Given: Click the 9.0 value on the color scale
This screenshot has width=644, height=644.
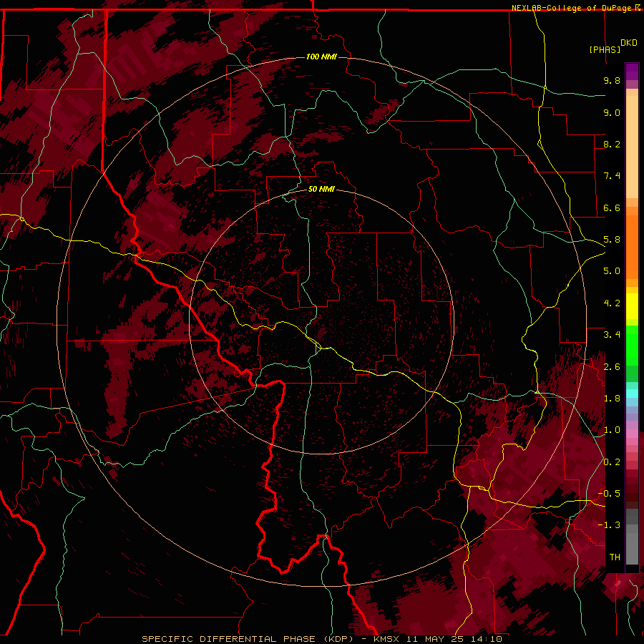Looking at the screenshot, I should click(612, 112).
